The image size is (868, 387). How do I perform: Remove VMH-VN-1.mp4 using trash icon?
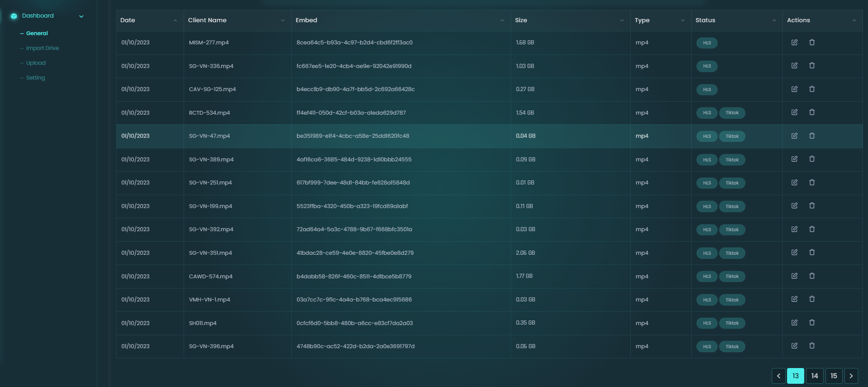812,299
